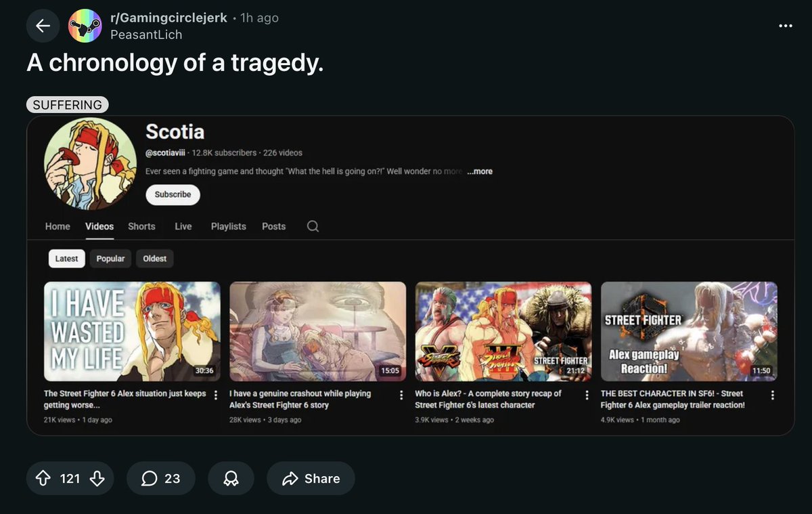
Task: Click the upvote arrow on the post
Action: pyautogui.click(x=43, y=478)
